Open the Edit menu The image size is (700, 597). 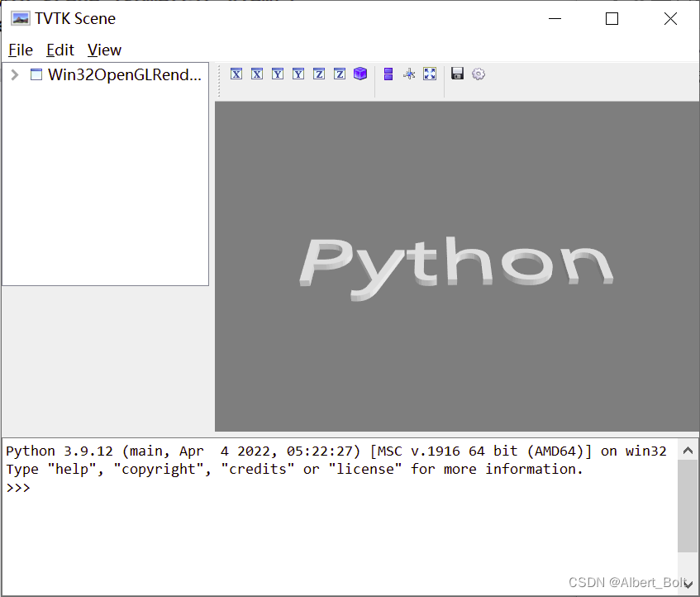tap(59, 50)
